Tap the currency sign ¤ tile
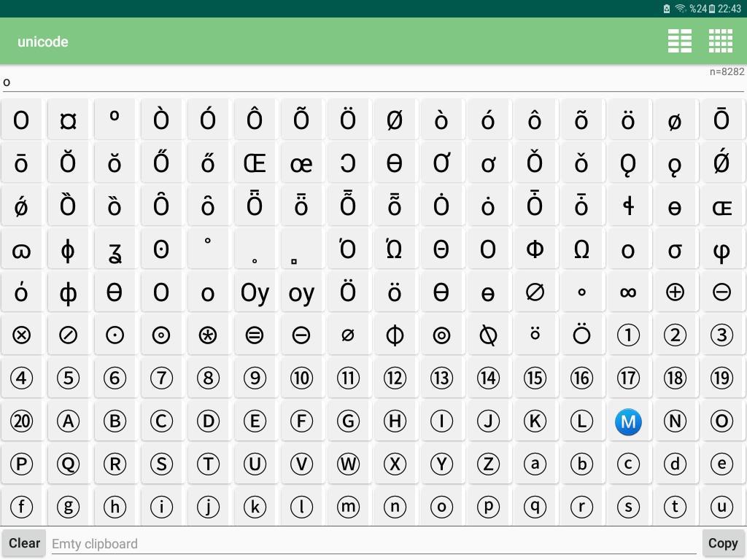747x560 pixels. (68, 120)
